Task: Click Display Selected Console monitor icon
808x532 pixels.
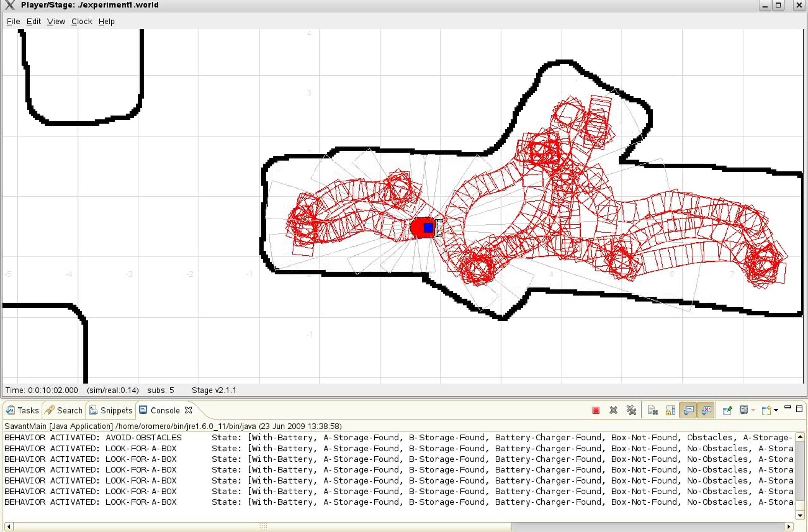Action: (743, 411)
